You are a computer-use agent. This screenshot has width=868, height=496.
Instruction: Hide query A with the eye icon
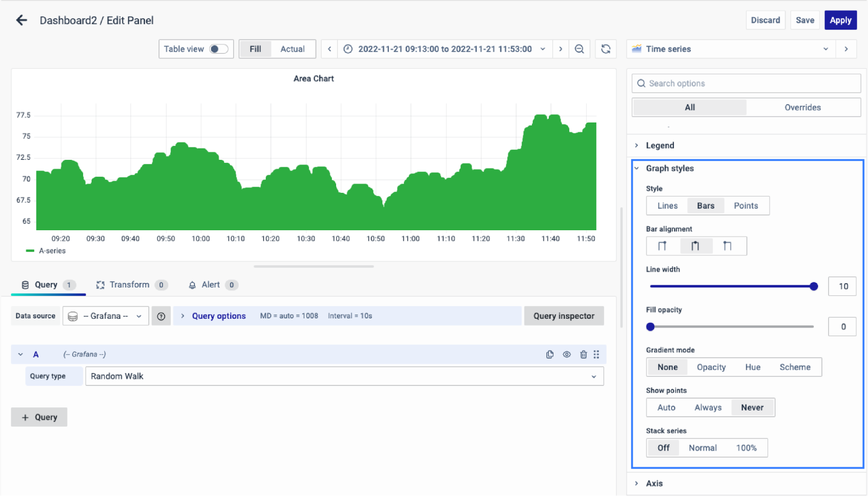point(567,354)
